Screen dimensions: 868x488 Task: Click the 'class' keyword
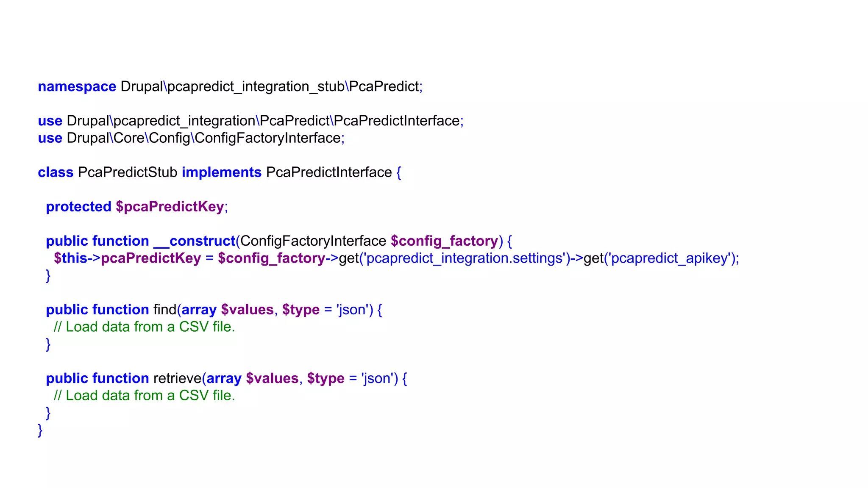pyautogui.click(x=56, y=172)
